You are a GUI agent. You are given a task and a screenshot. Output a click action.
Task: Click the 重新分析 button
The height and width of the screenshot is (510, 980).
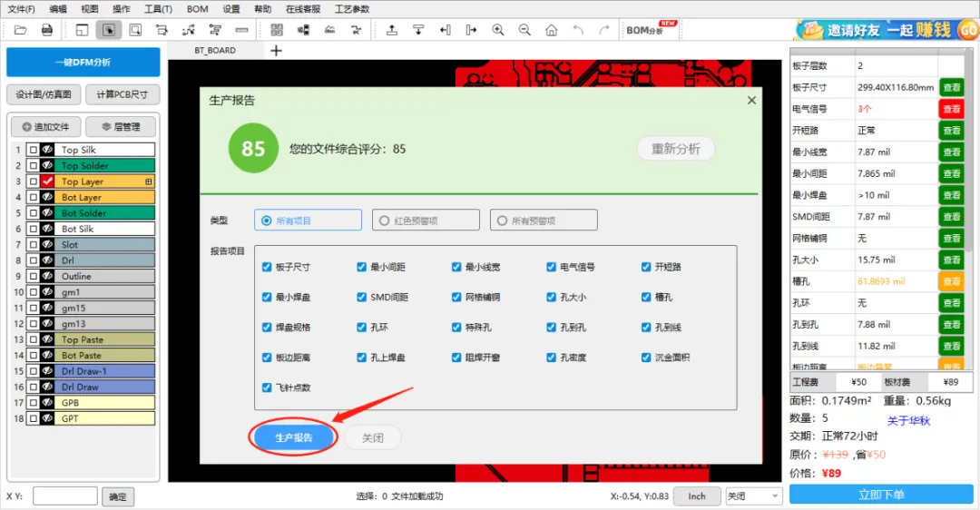coord(676,149)
